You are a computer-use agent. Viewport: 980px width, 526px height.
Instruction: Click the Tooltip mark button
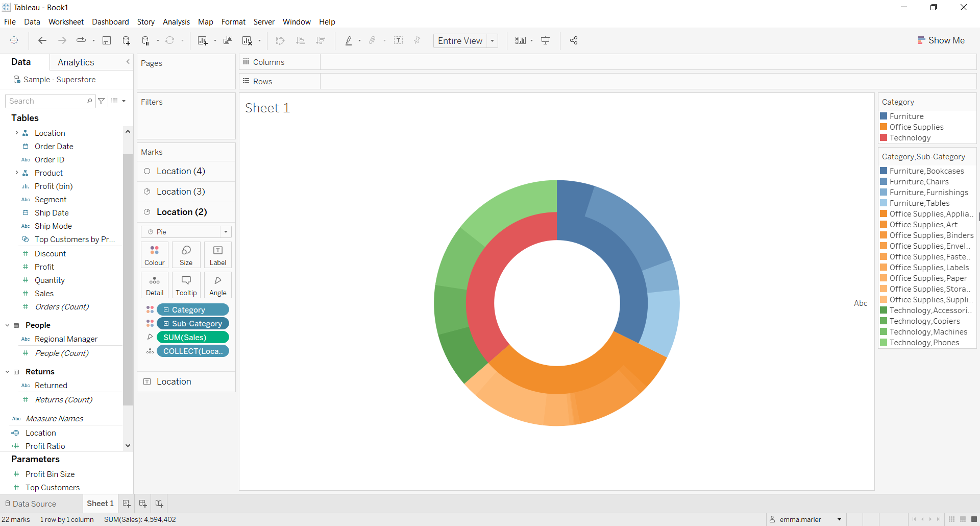tap(186, 284)
